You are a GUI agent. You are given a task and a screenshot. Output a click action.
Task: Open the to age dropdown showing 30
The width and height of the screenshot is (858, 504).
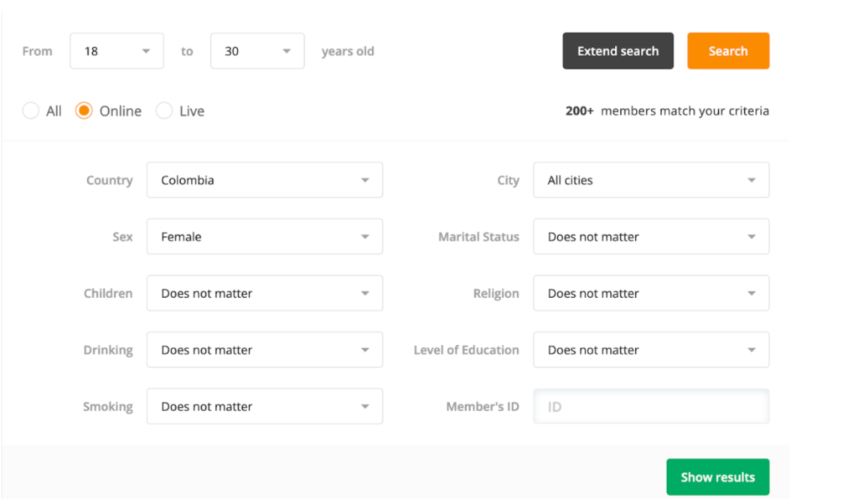257,51
